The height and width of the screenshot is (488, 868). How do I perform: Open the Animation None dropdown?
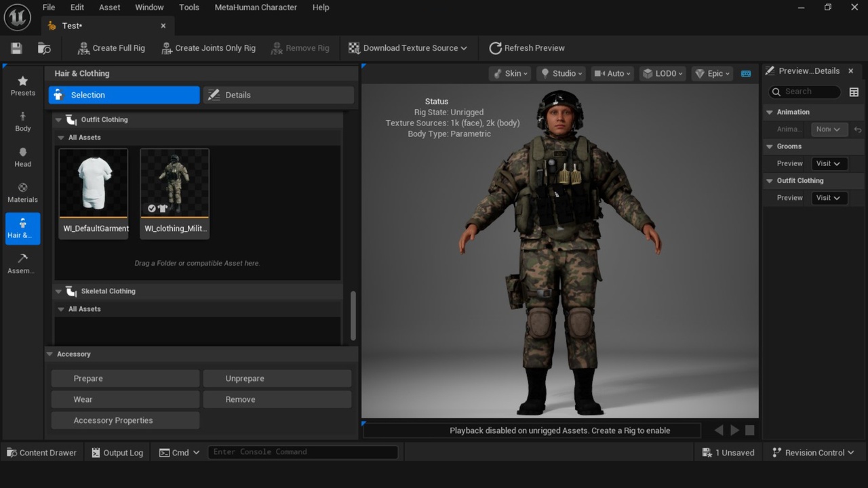click(x=829, y=129)
